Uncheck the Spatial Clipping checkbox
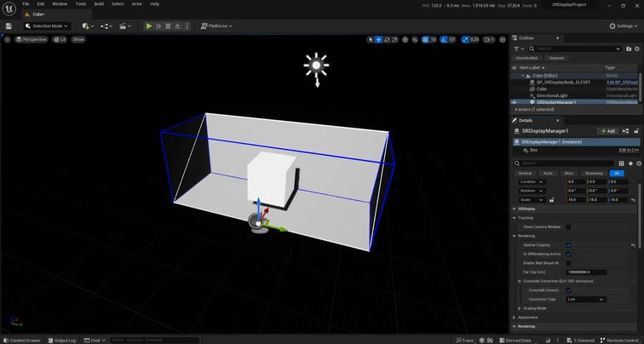The height and width of the screenshot is (344, 644). (568, 245)
